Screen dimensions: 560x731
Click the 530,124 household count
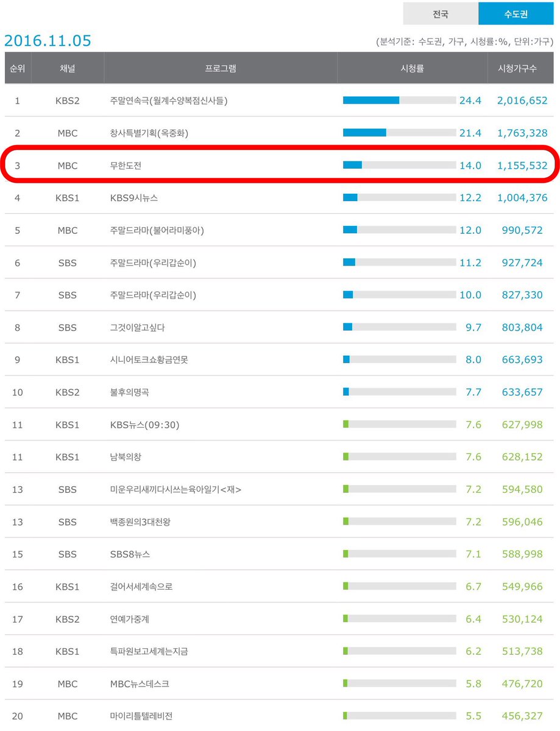point(522,619)
